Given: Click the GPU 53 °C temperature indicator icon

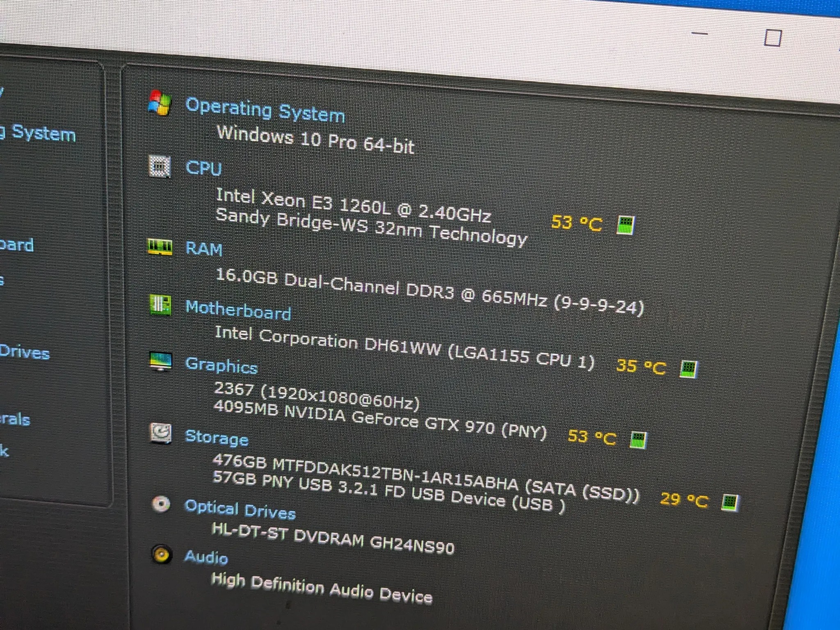Looking at the screenshot, I should pyautogui.click(x=638, y=440).
